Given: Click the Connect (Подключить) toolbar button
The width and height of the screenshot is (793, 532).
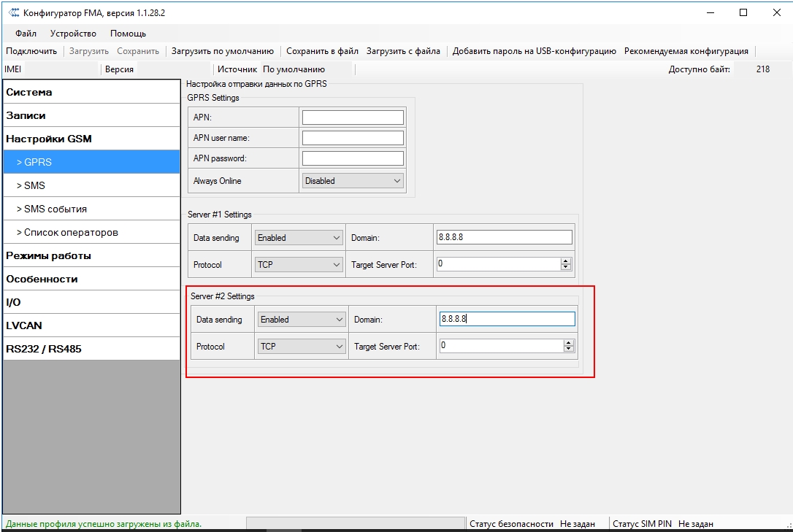Looking at the screenshot, I should pyautogui.click(x=31, y=51).
